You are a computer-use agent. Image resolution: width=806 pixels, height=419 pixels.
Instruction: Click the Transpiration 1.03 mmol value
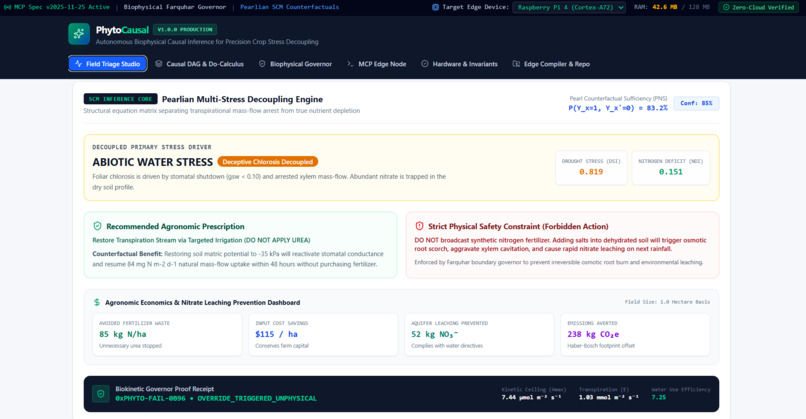pos(609,397)
